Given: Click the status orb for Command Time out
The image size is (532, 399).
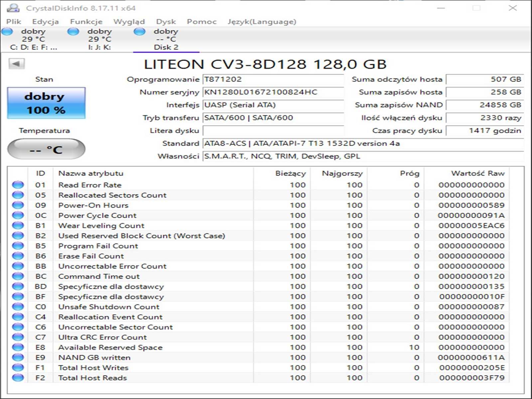Looking at the screenshot, I should (18, 276).
